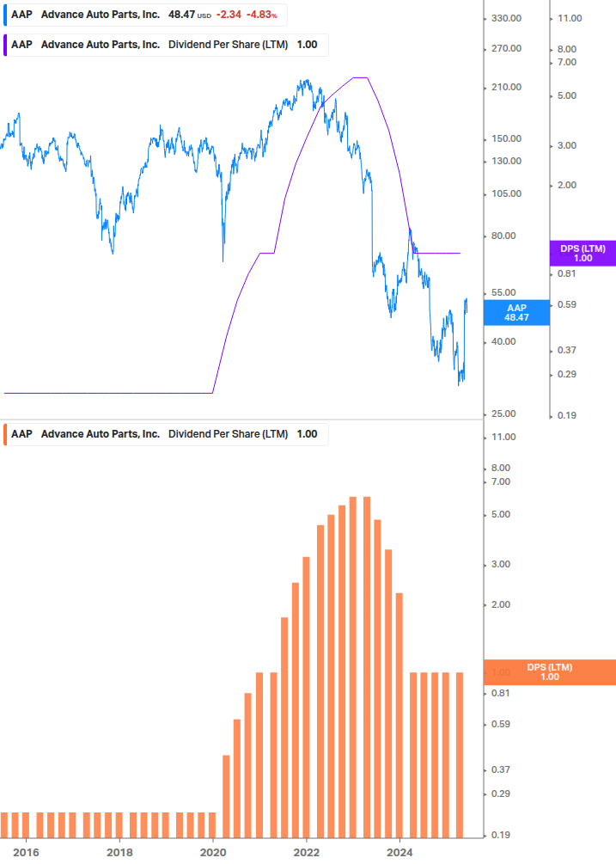Click the -2.34 price change value
Screen dimensions: 616x864
pos(229,15)
